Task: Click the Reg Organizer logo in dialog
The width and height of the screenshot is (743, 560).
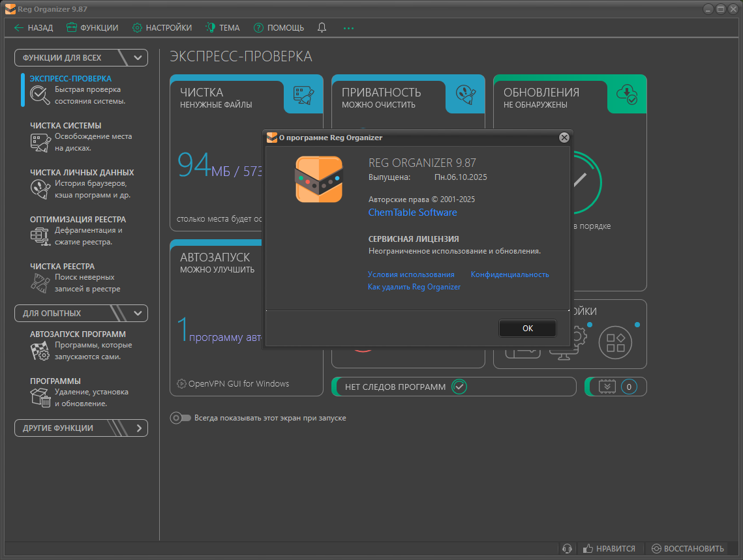Action: tap(318, 179)
